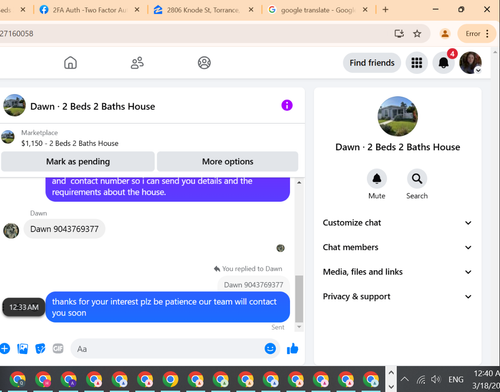
Task: Click the purple conversation info icon
Action: pyautogui.click(x=287, y=105)
